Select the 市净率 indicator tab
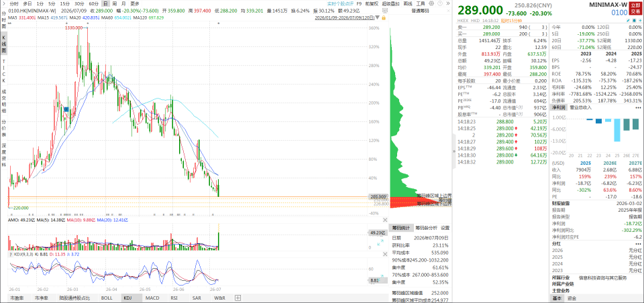The height and width of the screenshot is (303, 644). click(x=42, y=298)
